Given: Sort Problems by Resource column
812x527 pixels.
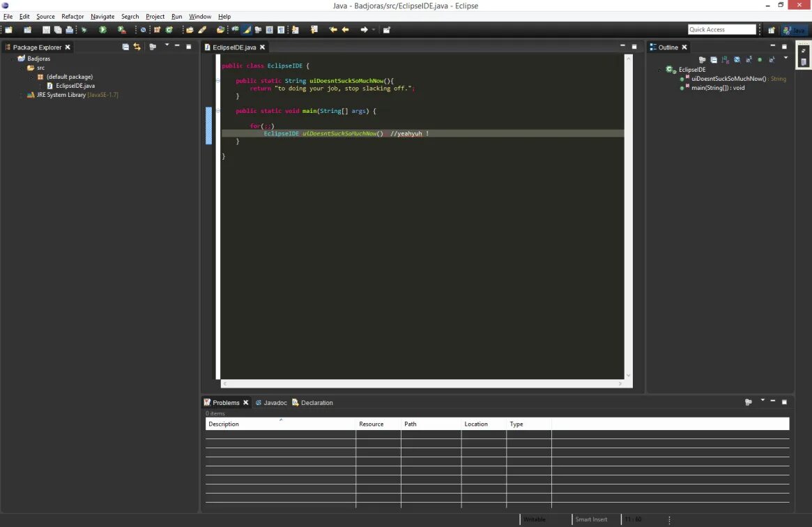Looking at the screenshot, I should tap(378, 424).
